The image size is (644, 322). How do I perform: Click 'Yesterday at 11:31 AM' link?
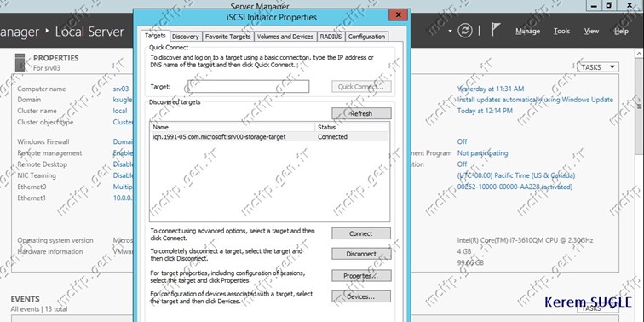(491, 89)
